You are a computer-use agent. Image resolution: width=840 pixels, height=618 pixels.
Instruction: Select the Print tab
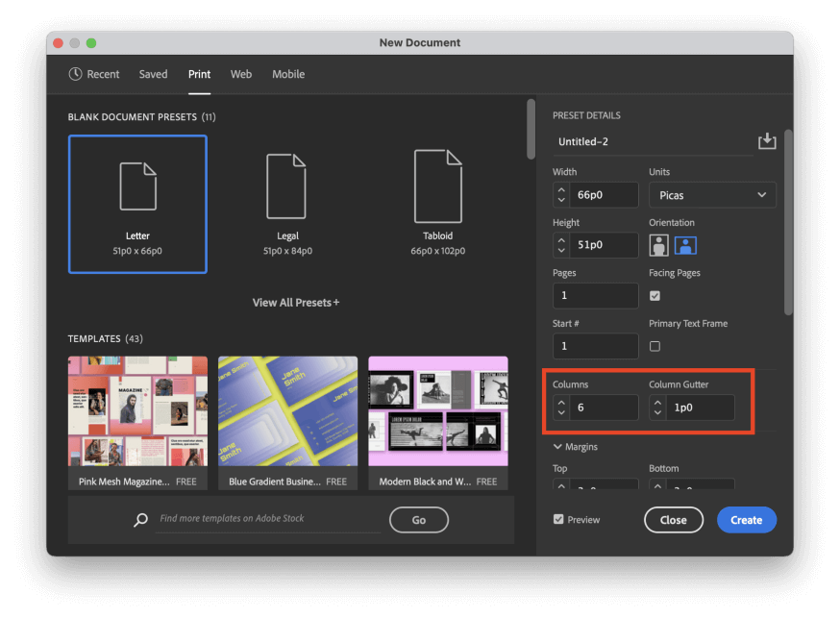199,74
